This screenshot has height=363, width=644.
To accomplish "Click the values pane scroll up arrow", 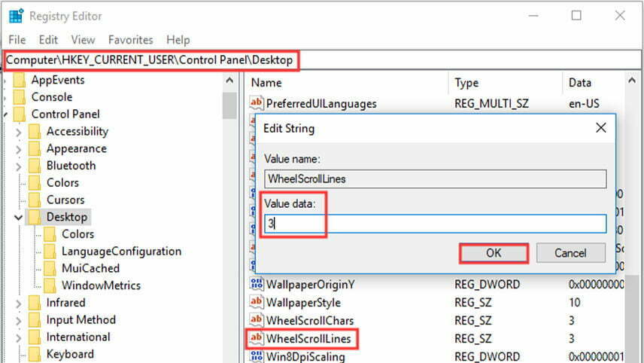I will coord(632,80).
